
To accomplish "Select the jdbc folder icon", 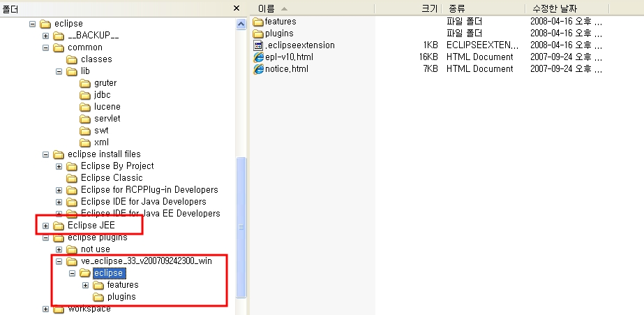I will 85,96.
